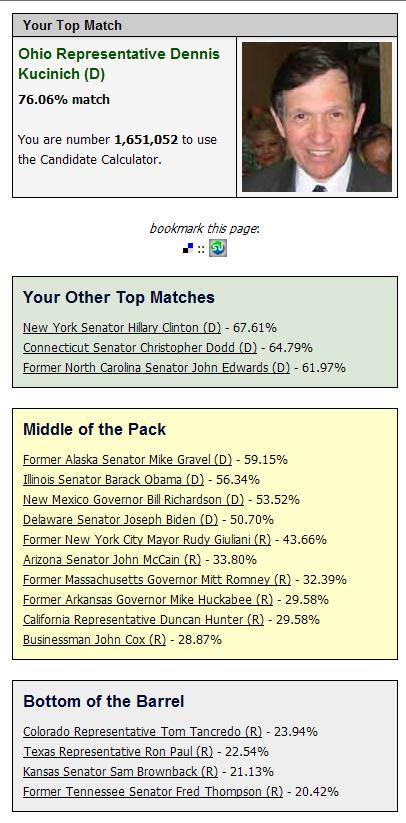Viewport: 406px width, 823px height.
Task: Open the Ohio Representative Dennis Kucinich heading link
Action: tap(119, 64)
